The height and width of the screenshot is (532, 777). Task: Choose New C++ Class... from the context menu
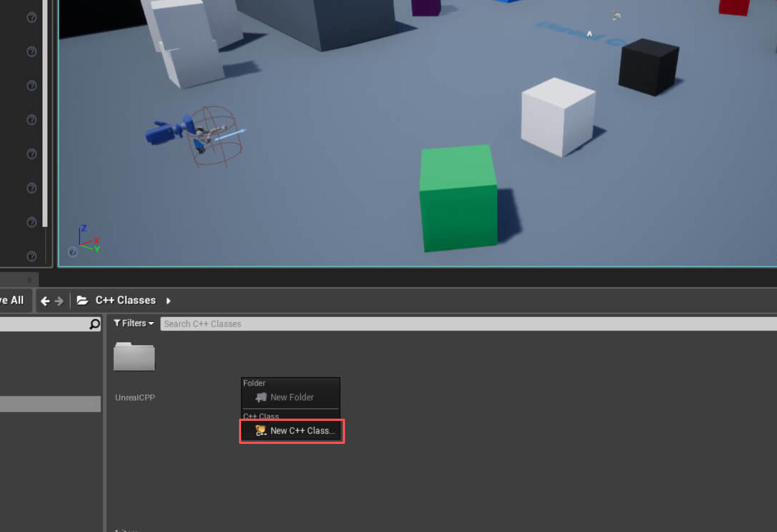pos(291,431)
